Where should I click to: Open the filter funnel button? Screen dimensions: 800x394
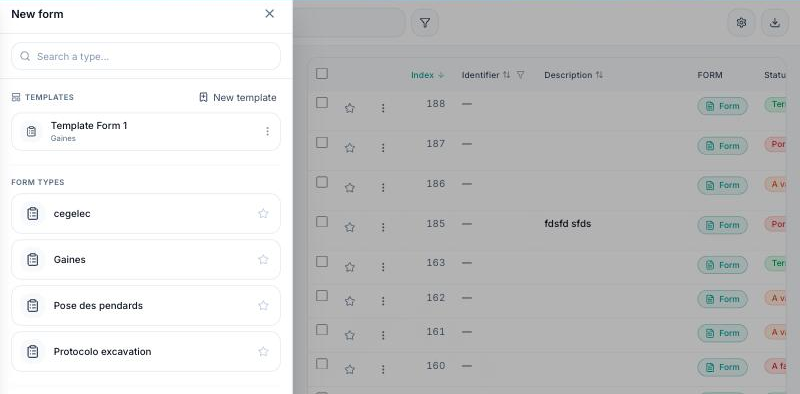point(424,22)
